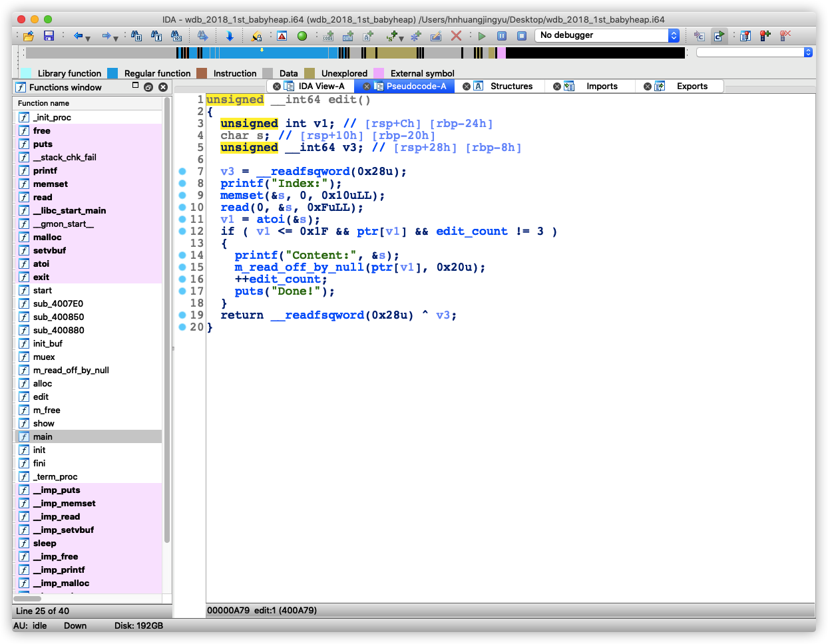828x644 pixels.
Task: Click the binoculars search-immediate-value icon
Action: pos(136,36)
